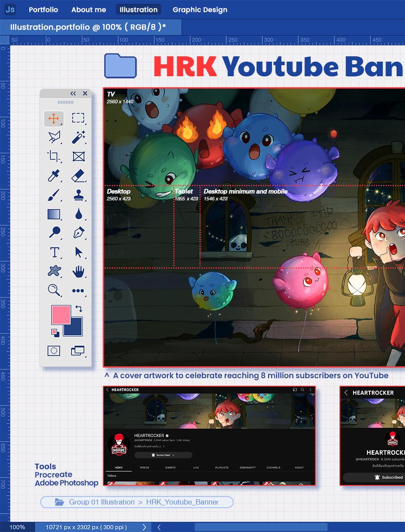The height and width of the screenshot is (532, 405).
Task: Swap foreground and background colors arrow
Action: (79, 309)
